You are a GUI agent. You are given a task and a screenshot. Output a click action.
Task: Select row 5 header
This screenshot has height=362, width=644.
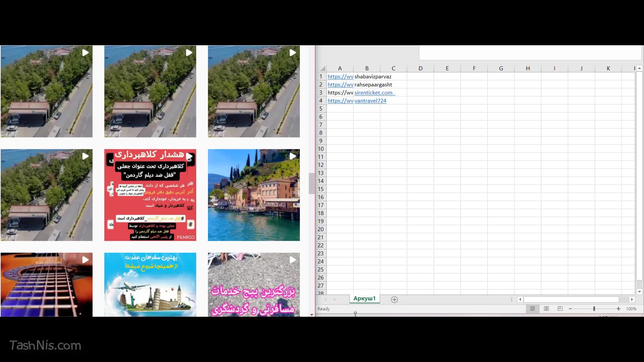[x=321, y=109]
